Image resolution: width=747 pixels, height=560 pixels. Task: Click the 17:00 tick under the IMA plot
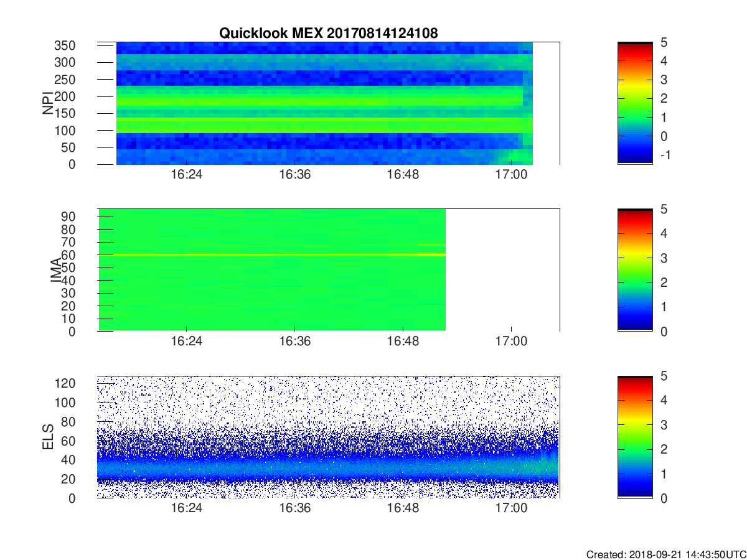[512, 342]
